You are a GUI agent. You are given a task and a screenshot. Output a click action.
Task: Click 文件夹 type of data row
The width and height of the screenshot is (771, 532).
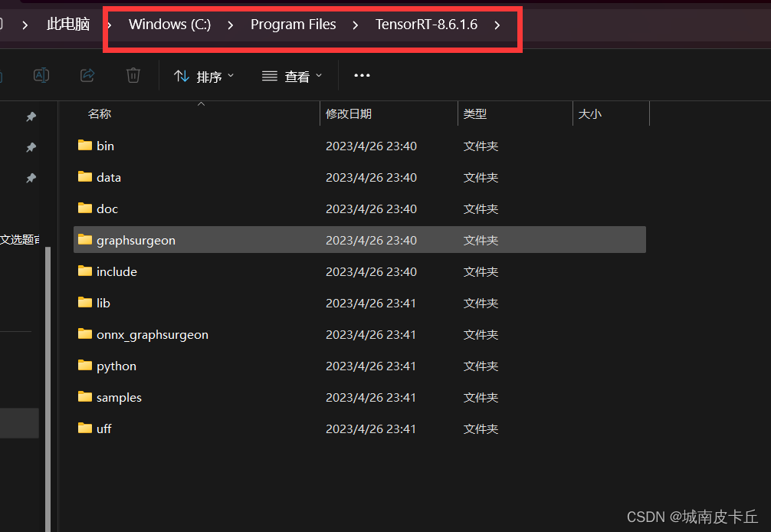481,178
